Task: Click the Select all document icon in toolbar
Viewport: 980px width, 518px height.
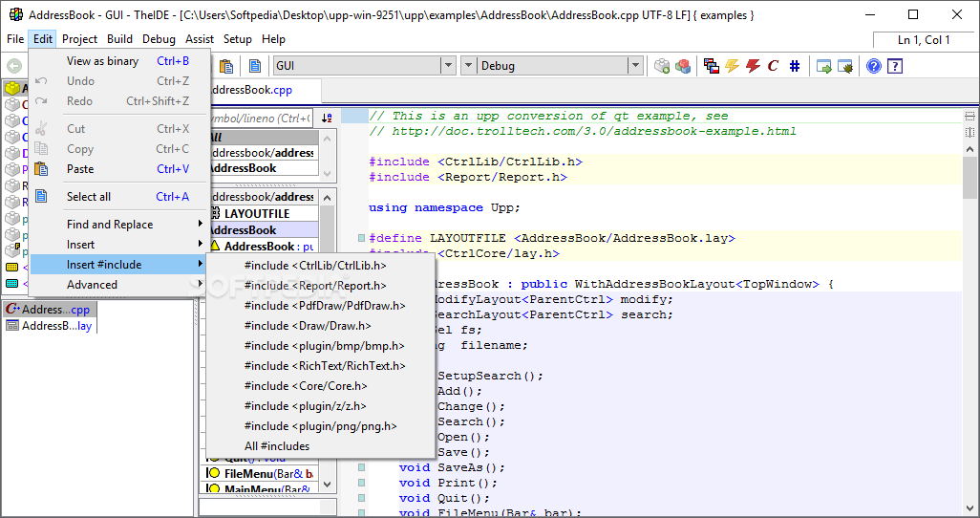Action: click(255, 66)
